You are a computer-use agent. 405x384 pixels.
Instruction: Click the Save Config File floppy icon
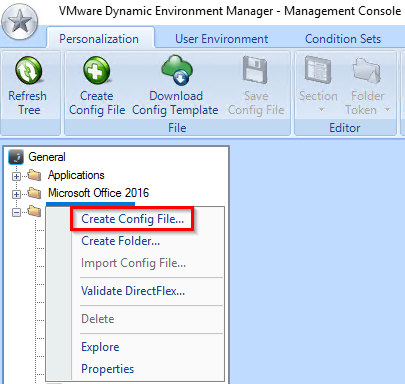coord(255,70)
